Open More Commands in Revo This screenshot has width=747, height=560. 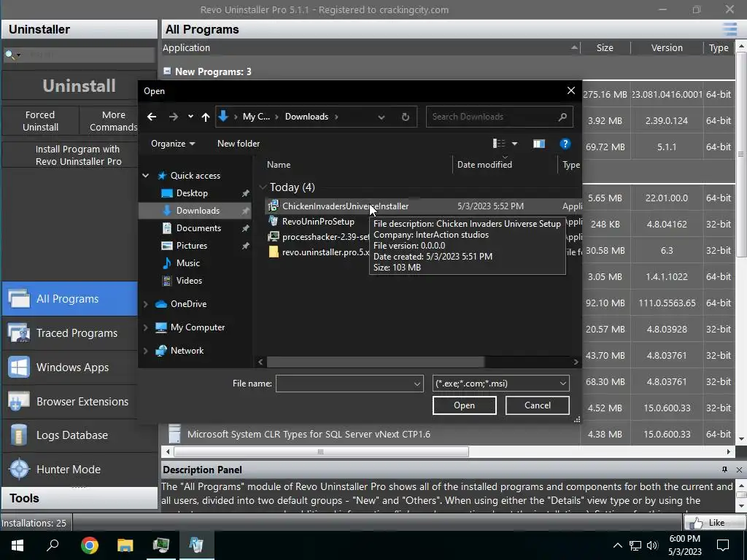tap(113, 121)
